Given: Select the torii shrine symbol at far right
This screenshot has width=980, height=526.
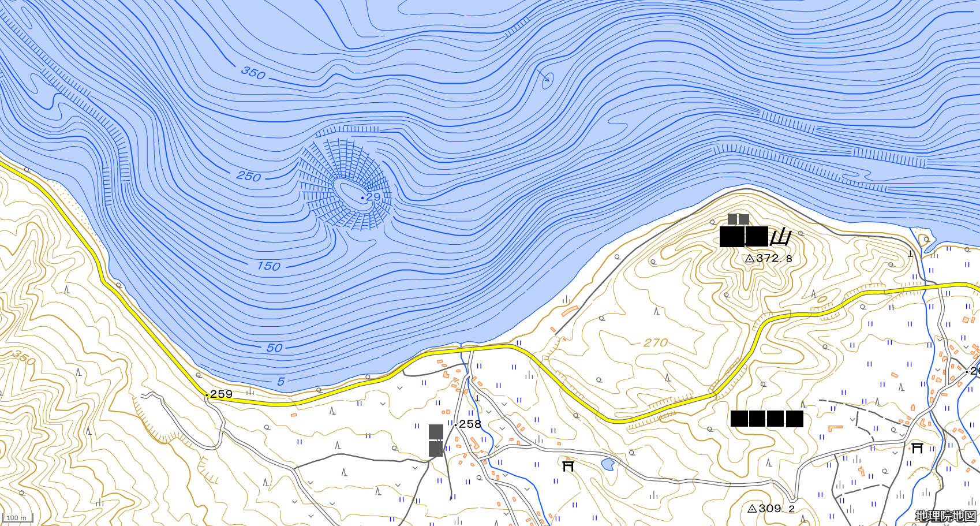Looking at the screenshot, I should pyautogui.click(x=917, y=447).
